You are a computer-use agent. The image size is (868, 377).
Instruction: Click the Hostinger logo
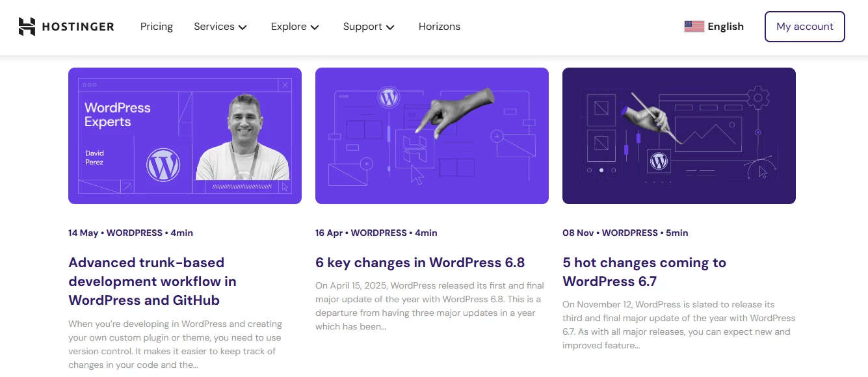pos(66,27)
